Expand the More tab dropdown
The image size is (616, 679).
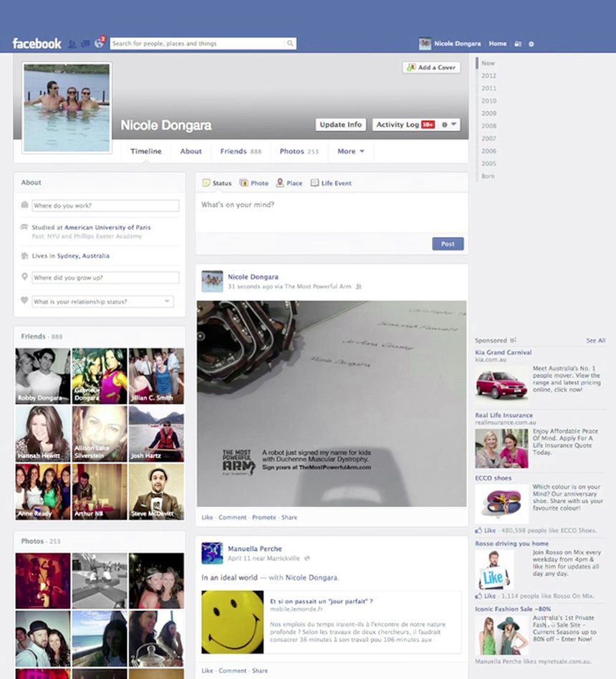(350, 151)
